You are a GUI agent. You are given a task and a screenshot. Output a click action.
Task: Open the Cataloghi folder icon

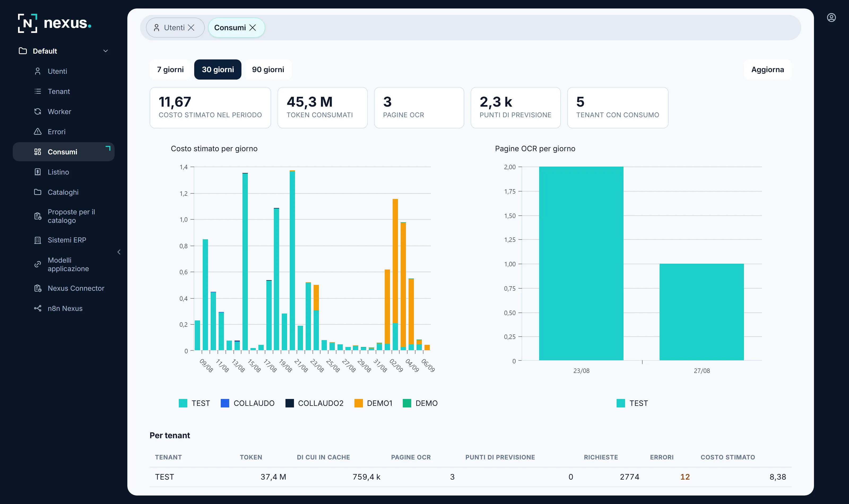pos(38,192)
